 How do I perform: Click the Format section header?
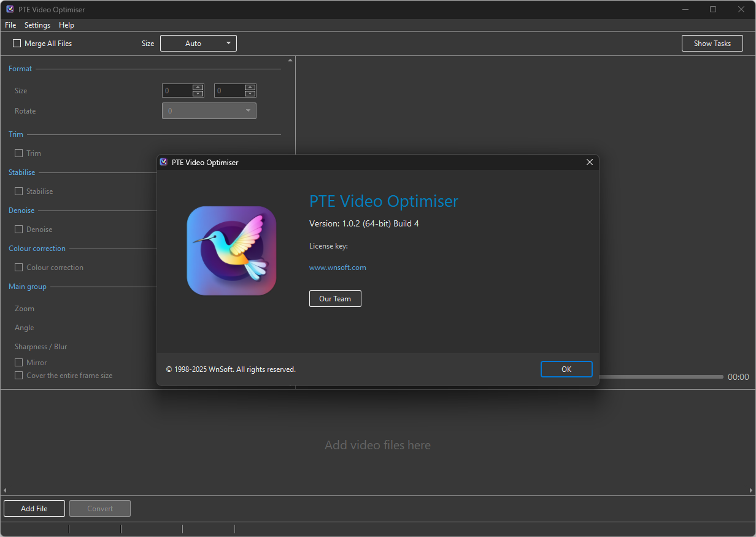tap(20, 69)
